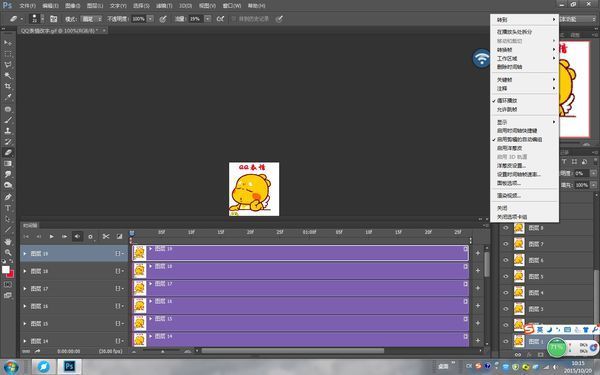Choose 设置时间轴帧速率... in the flyout menu
600x375 pixels.
pyautogui.click(x=518, y=174)
